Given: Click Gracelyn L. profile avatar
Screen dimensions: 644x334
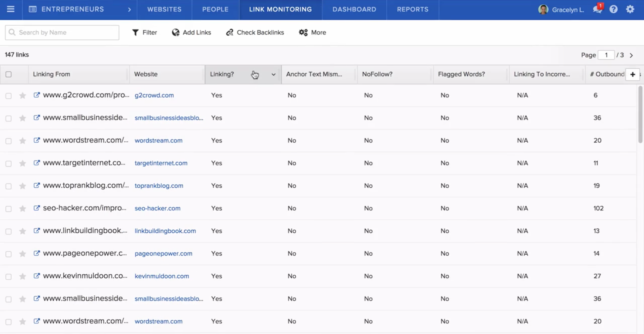Looking at the screenshot, I should pyautogui.click(x=543, y=10).
